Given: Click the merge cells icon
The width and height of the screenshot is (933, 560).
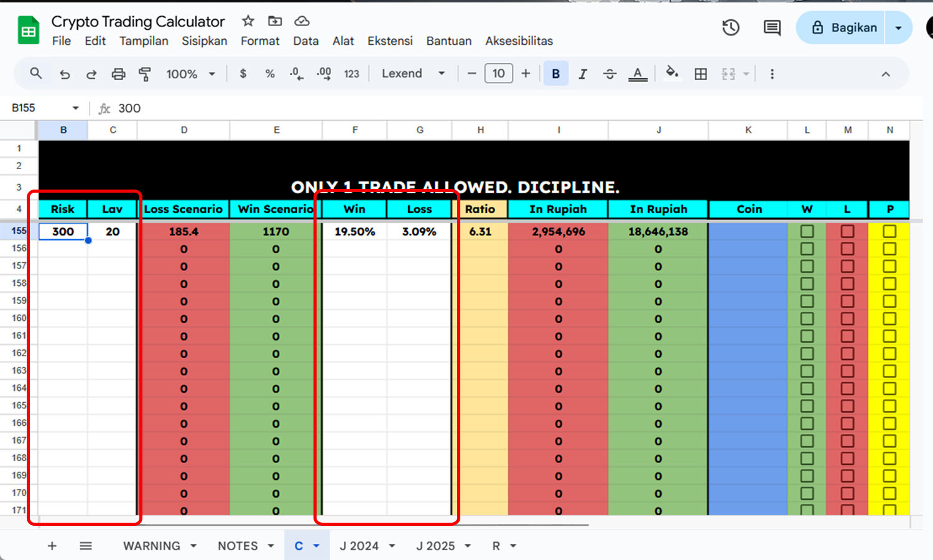Looking at the screenshot, I should pyautogui.click(x=728, y=74).
